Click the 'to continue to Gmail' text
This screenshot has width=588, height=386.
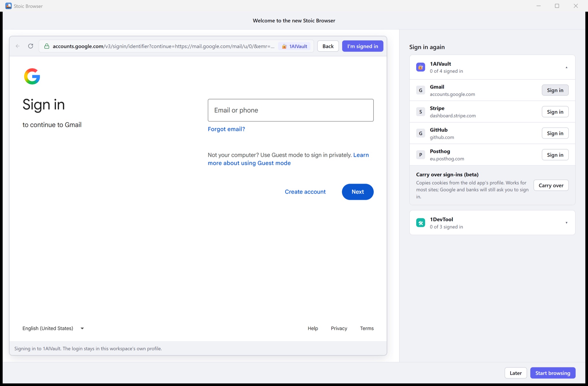tap(52, 125)
